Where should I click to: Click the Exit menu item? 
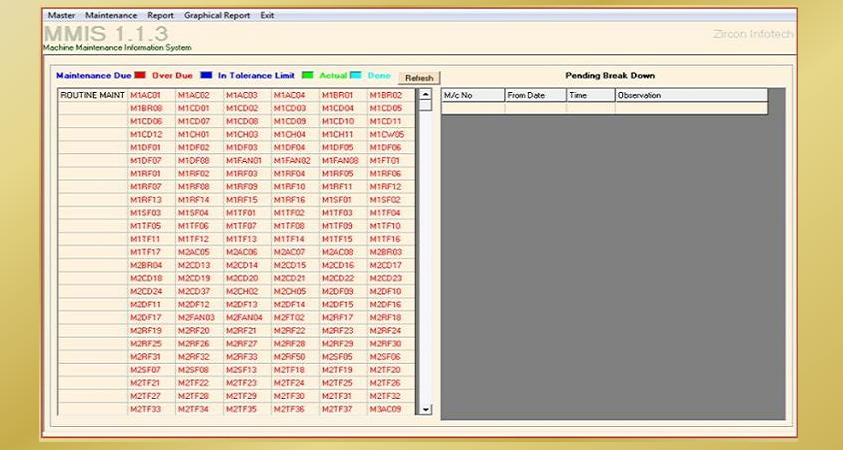coord(267,16)
